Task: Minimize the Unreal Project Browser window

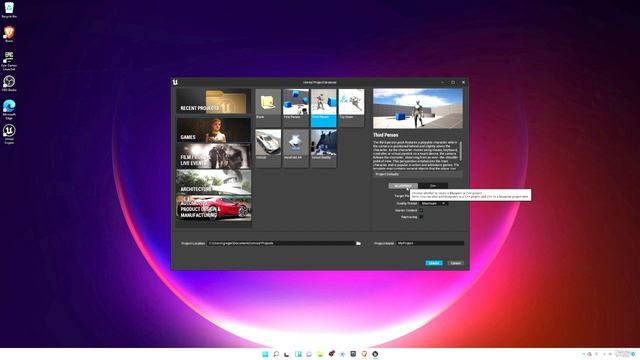Action: coord(442,82)
